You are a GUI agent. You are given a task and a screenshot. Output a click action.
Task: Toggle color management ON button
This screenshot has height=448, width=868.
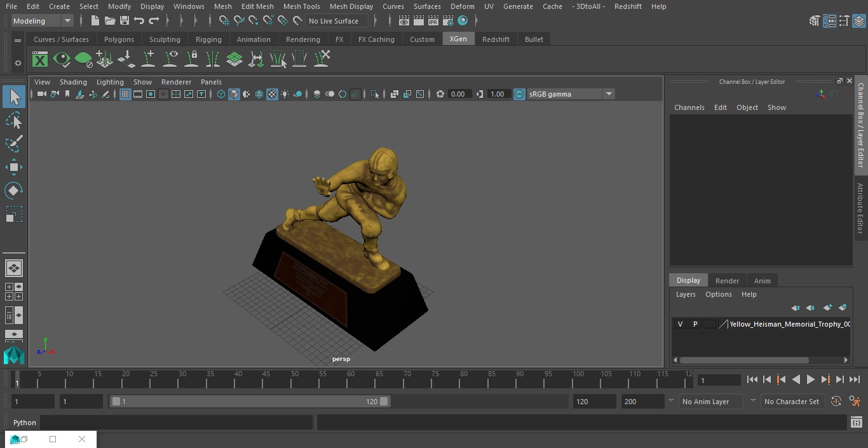519,94
